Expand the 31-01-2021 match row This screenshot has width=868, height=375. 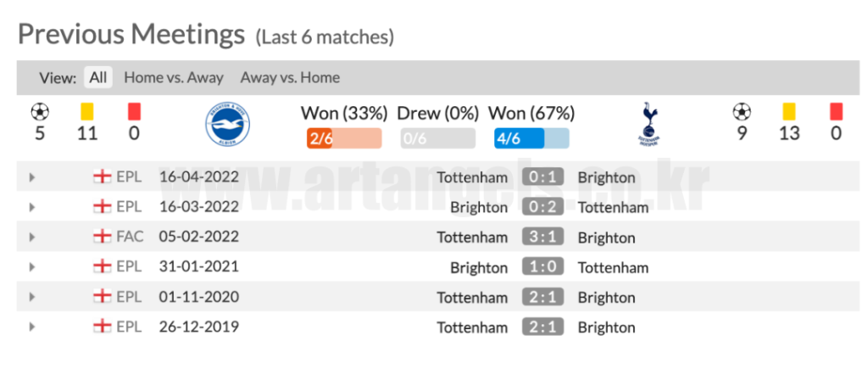tap(32, 267)
